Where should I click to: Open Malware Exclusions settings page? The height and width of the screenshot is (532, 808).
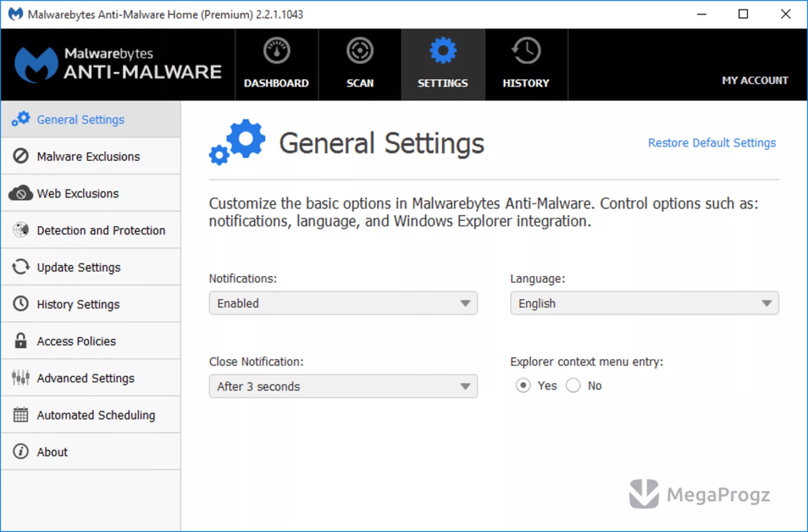coord(91,156)
